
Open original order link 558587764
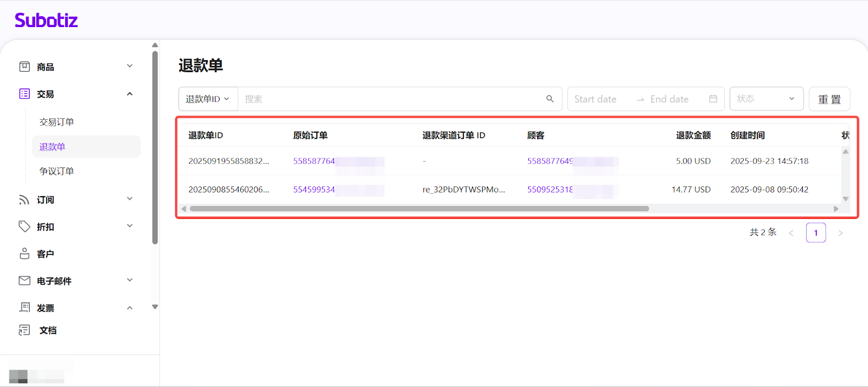click(314, 161)
